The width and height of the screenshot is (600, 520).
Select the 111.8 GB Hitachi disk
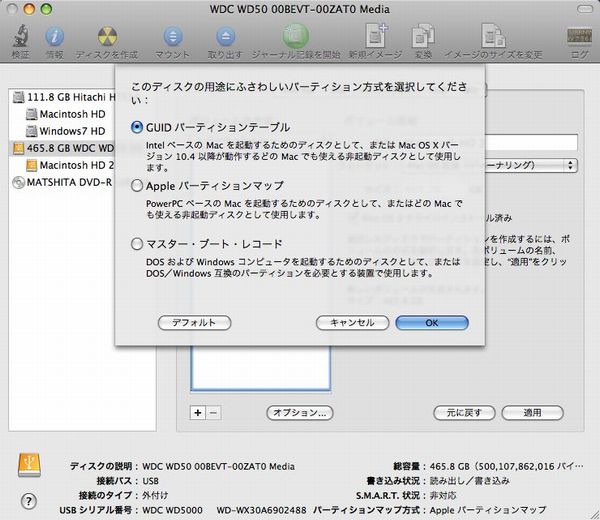click(64, 97)
